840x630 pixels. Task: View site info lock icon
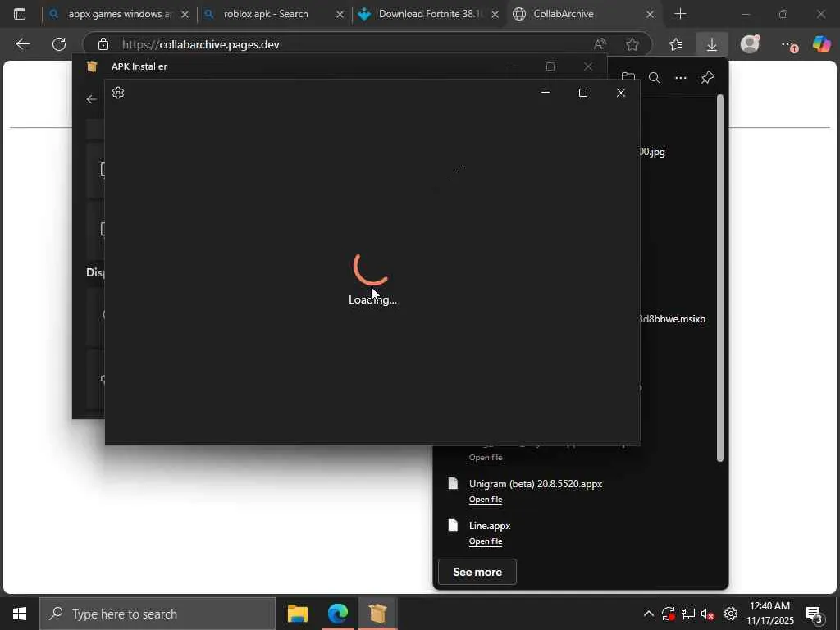coord(103,44)
